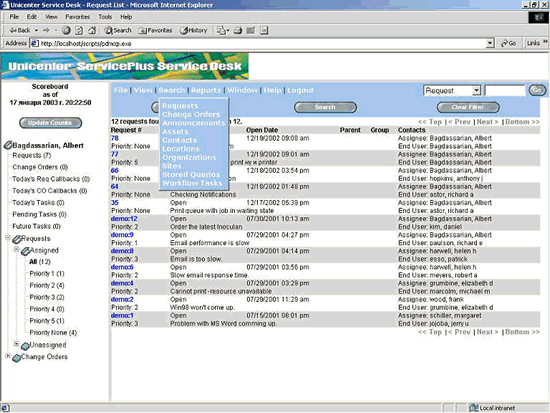
Task: Click the Bagdassarian, Albert scoreboard icon
Action: click(8, 145)
